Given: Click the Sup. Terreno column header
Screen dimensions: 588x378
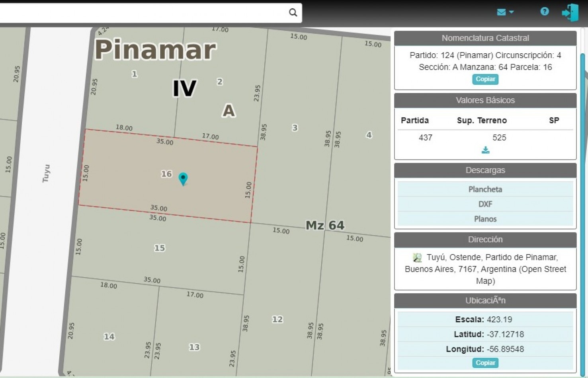Looking at the screenshot, I should point(482,121).
